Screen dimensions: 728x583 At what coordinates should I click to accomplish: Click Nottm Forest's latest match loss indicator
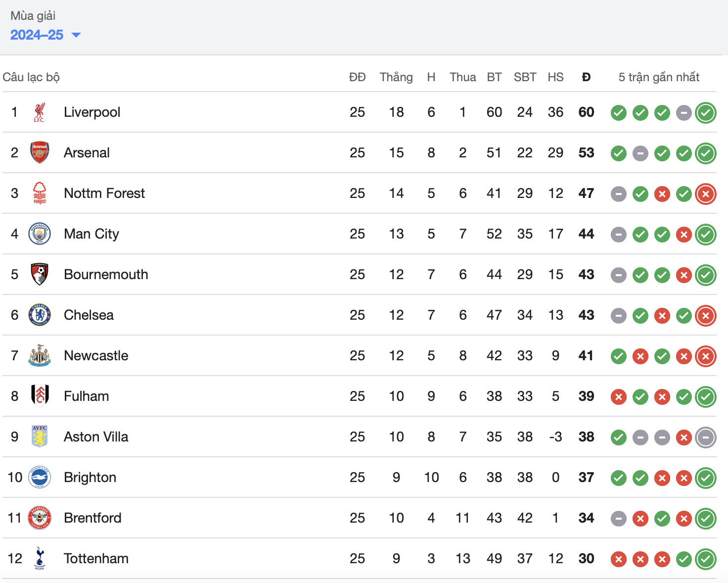click(x=706, y=194)
